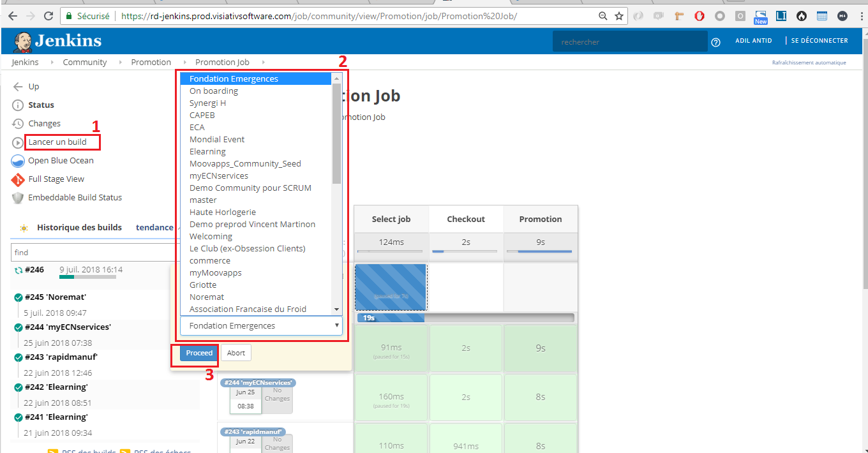Click the Lancer un build play icon
The image size is (868, 453).
click(x=18, y=142)
